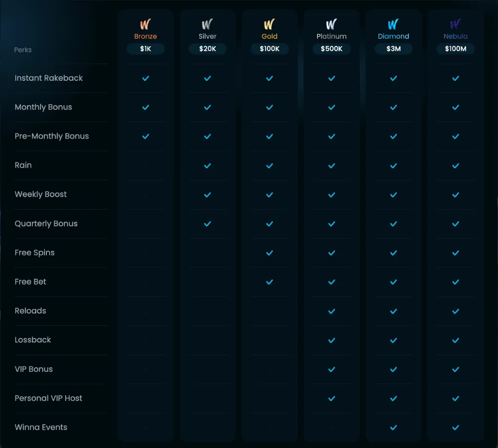Click Nebula Winna Events checkmark
Image resolution: width=498 pixels, height=448 pixels.
tap(455, 428)
